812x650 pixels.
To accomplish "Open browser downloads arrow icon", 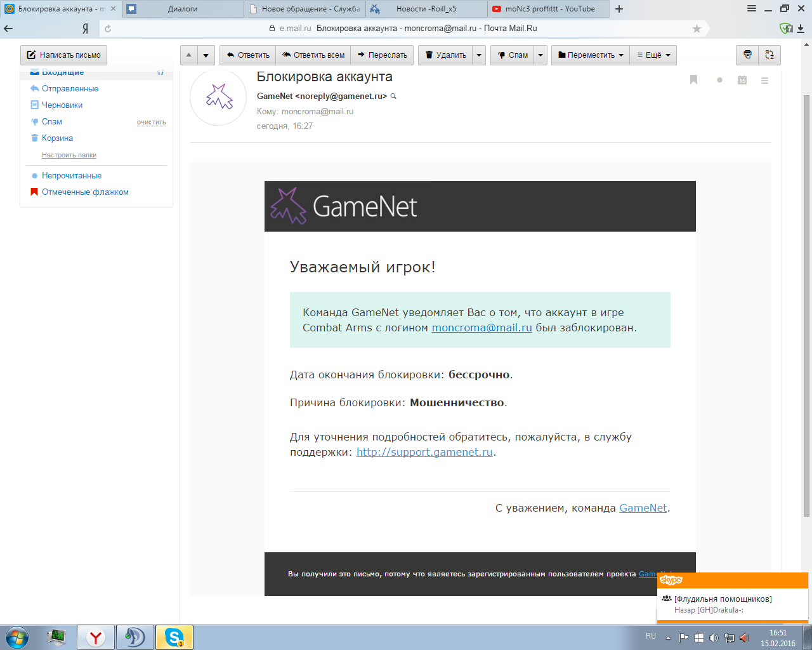I will point(801,29).
